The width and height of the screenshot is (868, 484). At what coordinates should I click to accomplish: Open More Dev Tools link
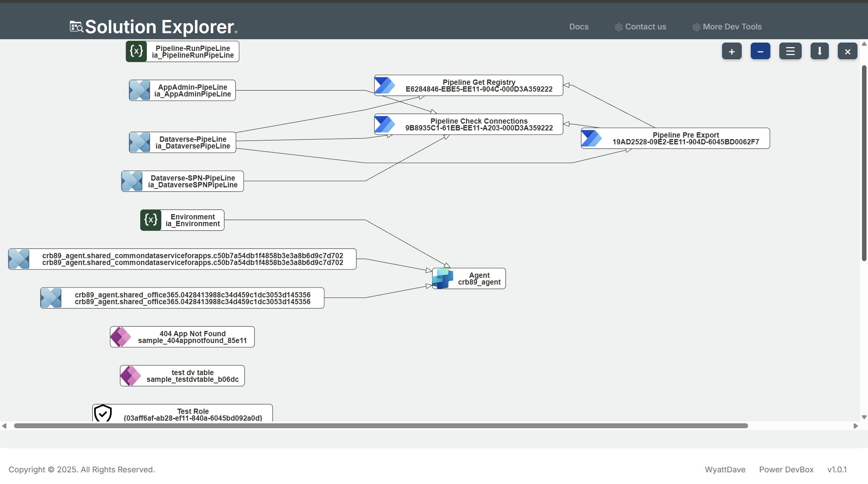[x=732, y=27]
